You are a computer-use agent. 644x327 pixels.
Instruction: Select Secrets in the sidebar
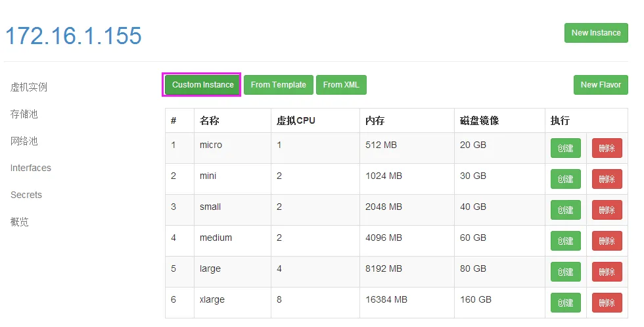(26, 195)
